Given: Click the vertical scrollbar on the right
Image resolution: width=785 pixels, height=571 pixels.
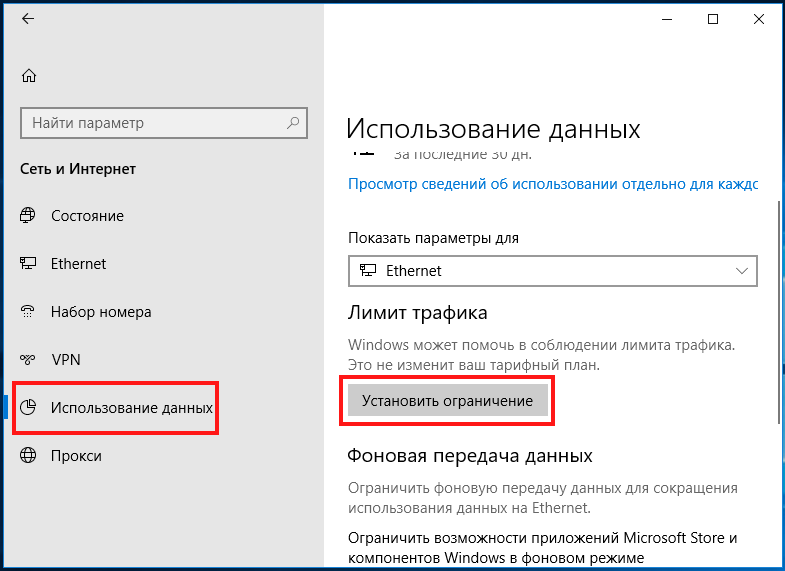Looking at the screenshot, I should point(779,313).
